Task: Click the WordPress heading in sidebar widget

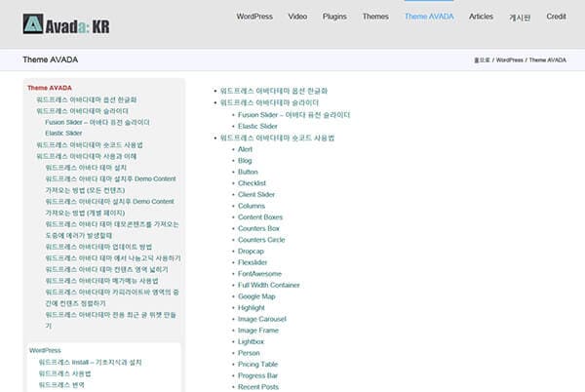Action: (x=45, y=351)
